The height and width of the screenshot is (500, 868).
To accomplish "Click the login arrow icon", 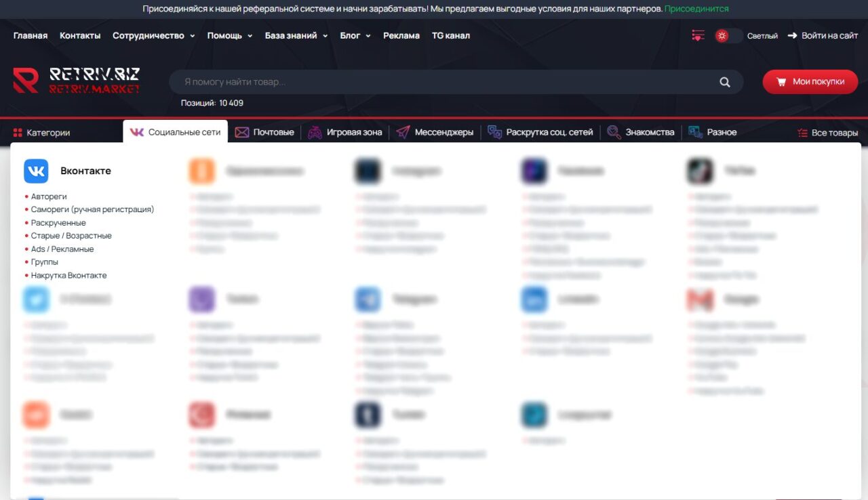I will (x=792, y=36).
